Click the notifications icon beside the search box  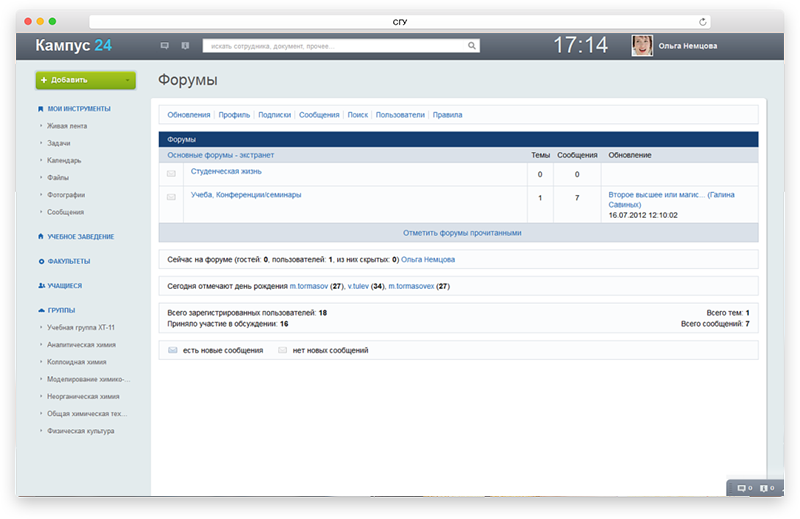click(x=185, y=45)
